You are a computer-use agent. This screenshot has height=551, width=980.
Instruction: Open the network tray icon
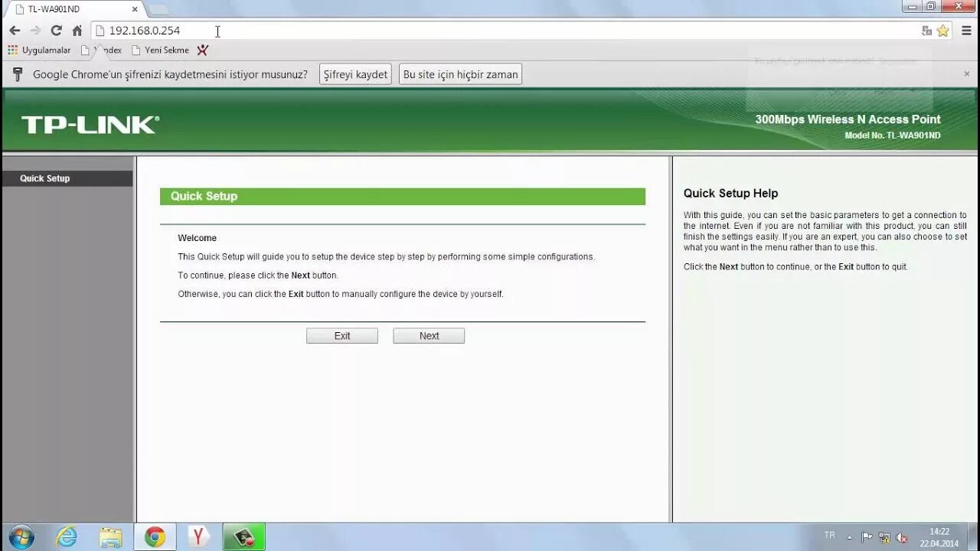tap(884, 537)
